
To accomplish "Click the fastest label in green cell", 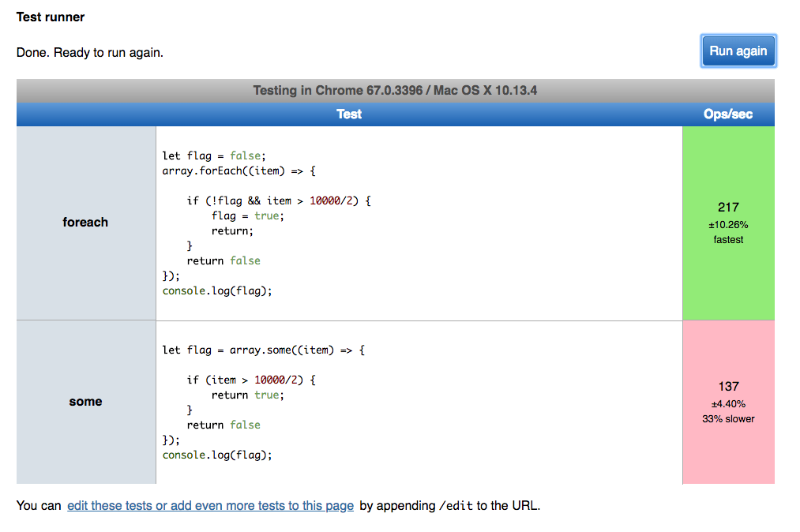I will point(728,240).
